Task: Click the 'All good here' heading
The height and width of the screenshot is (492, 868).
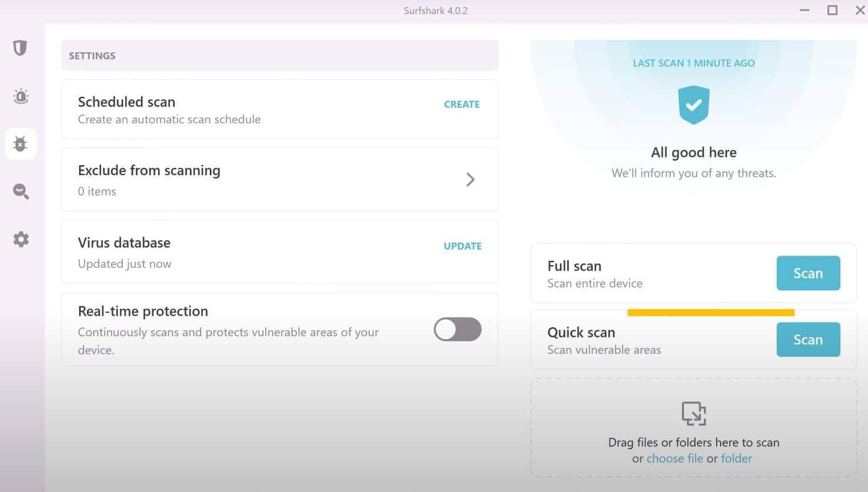Action: coord(694,152)
